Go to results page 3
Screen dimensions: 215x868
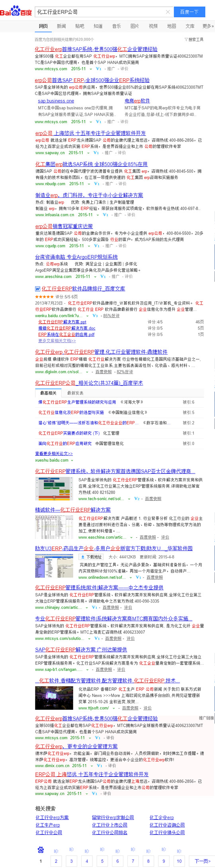pyautogui.click(x=71, y=861)
